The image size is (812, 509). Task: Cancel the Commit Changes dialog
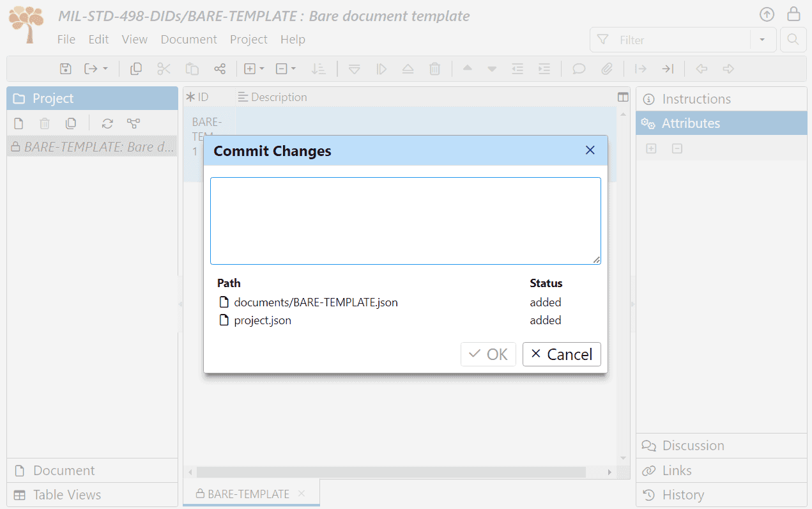coord(562,354)
